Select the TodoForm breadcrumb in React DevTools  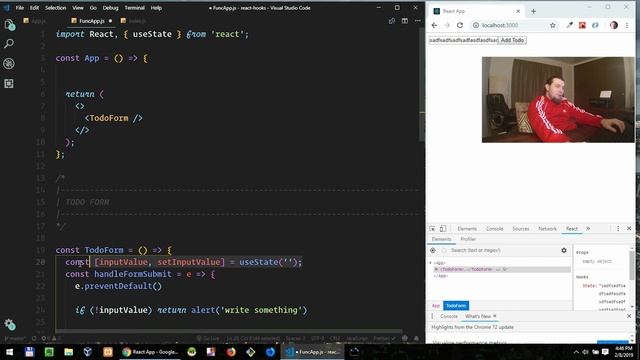click(x=456, y=306)
